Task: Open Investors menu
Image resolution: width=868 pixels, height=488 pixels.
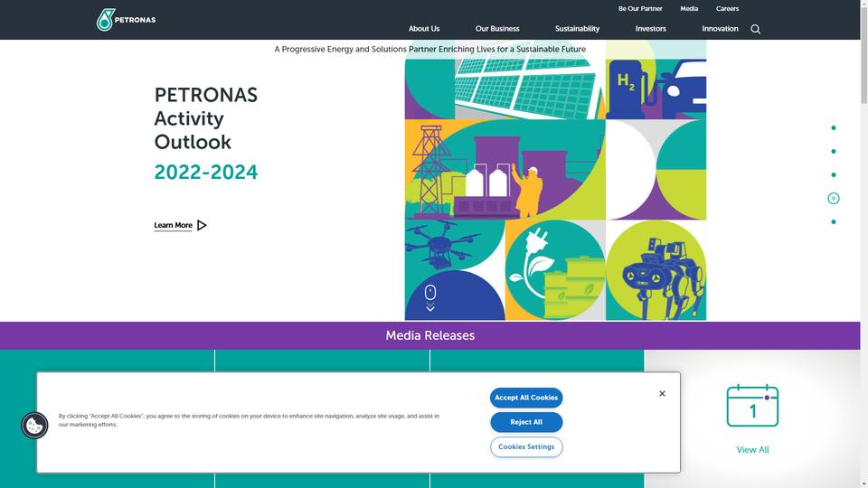Action: 650,29
